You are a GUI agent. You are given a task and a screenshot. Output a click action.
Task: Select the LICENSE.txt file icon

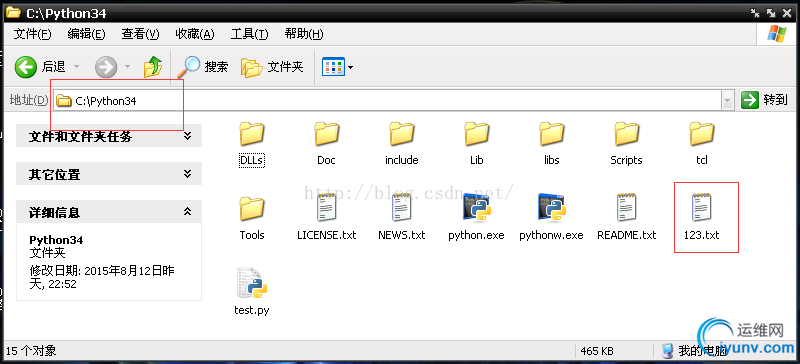(327, 207)
